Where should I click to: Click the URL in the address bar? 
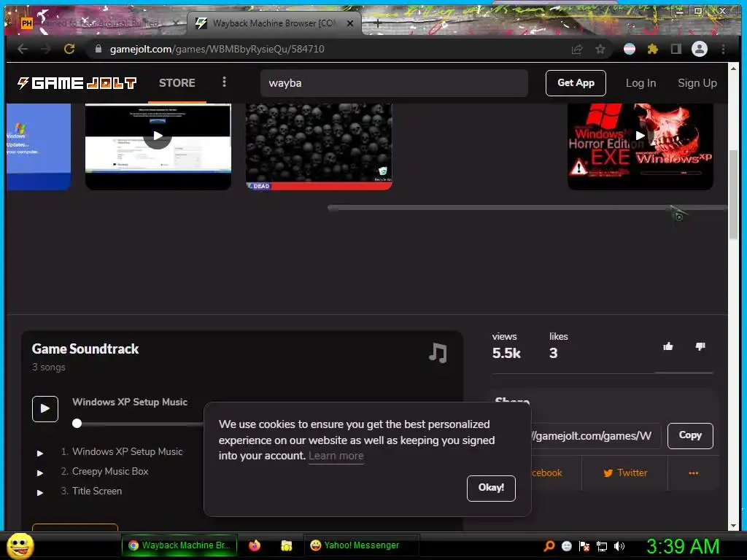point(217,49)
